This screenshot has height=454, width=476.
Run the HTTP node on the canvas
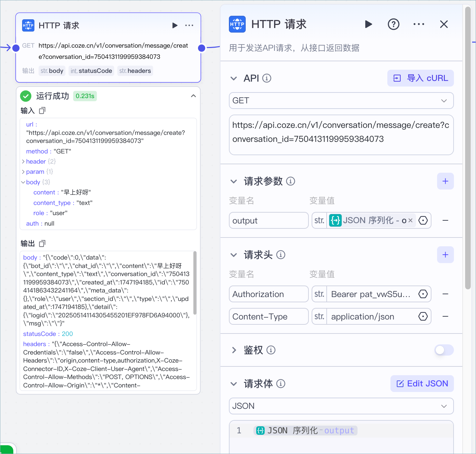pos(175,25)
